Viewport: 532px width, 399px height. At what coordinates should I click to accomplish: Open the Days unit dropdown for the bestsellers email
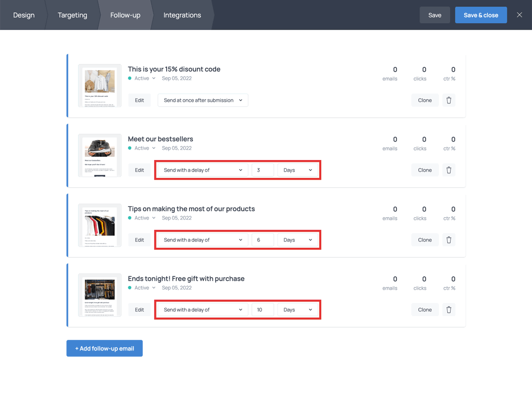(x=297, y=170)
